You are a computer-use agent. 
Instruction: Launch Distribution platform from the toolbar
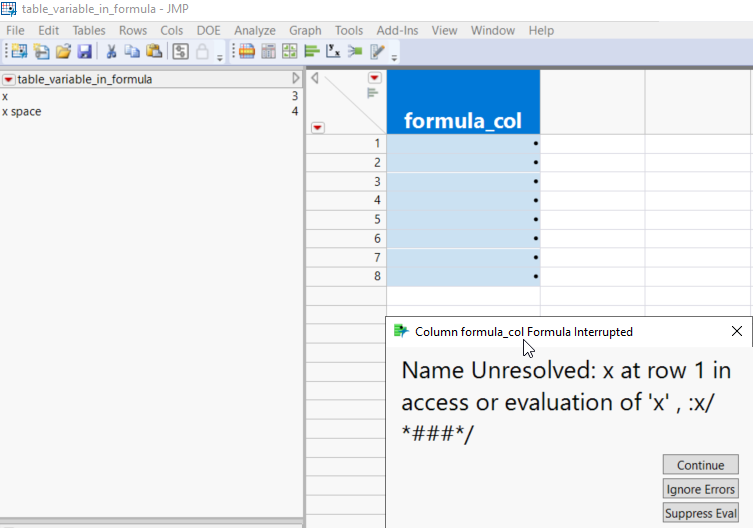point(311,52)
